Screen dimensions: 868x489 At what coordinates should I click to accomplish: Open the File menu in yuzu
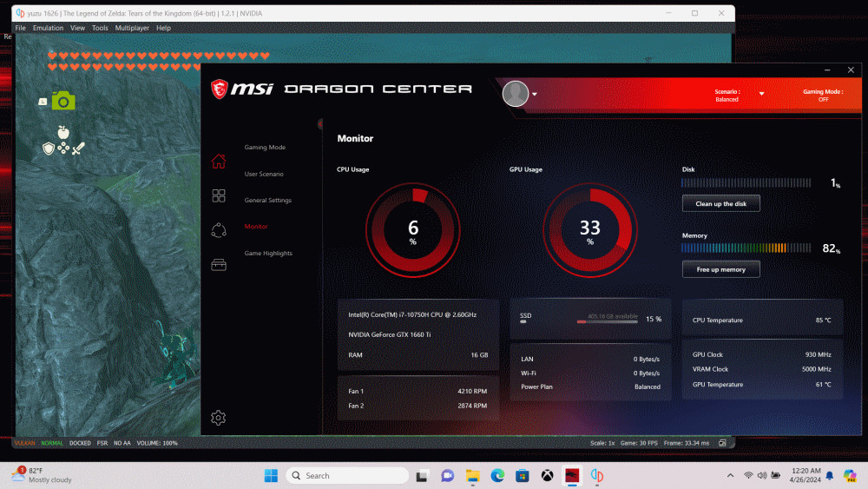pos(21,28)
